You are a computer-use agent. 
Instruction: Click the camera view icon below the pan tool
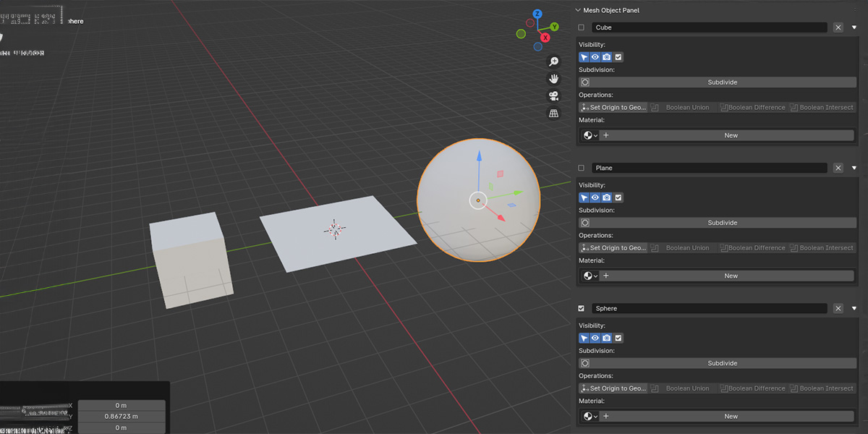pyautogui.click(x=553, y=95)
